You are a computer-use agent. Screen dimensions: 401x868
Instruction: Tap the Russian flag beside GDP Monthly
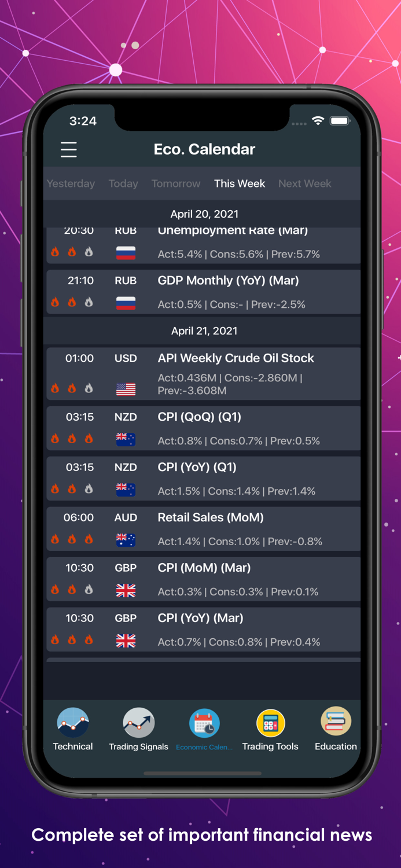(126, 303)
